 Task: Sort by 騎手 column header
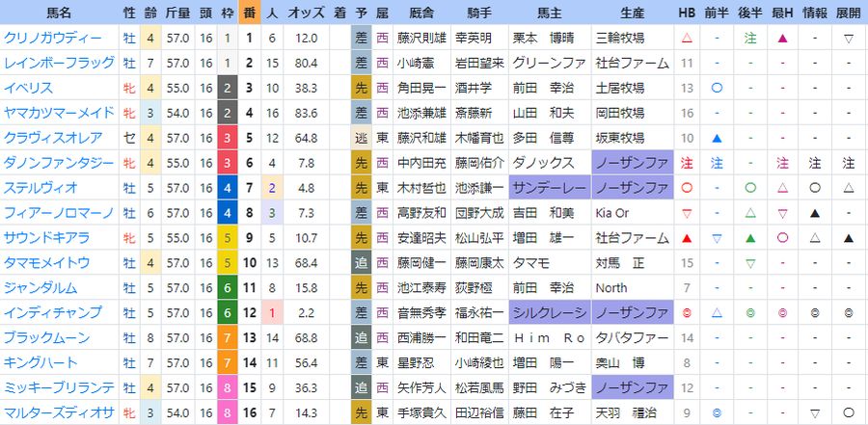480,13
